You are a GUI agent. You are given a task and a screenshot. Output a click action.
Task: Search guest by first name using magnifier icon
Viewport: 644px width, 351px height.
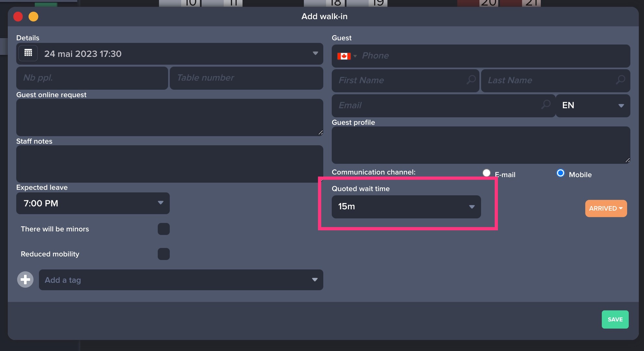(471, 80)
